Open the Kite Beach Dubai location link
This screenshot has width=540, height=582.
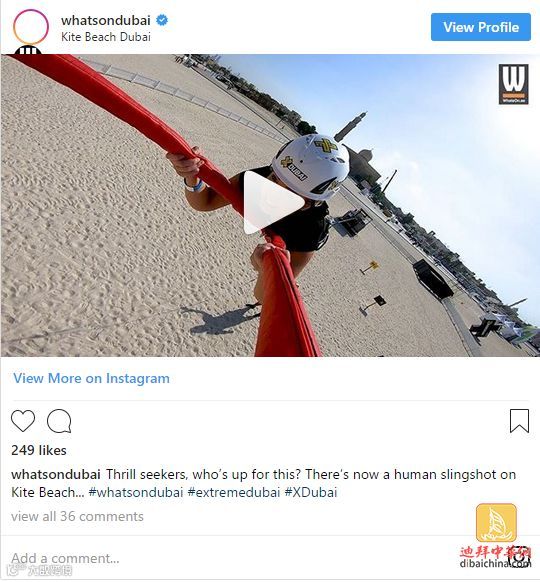(106, 37)
